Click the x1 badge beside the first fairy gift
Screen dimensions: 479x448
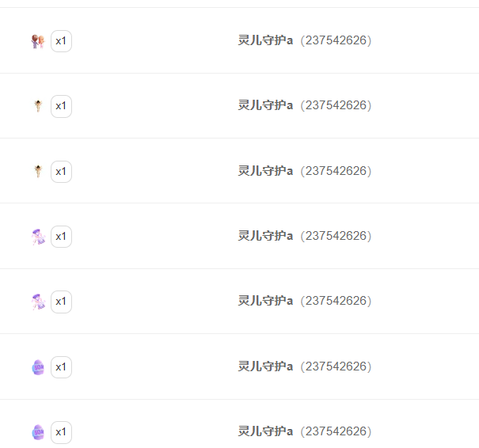pos(61,237)
